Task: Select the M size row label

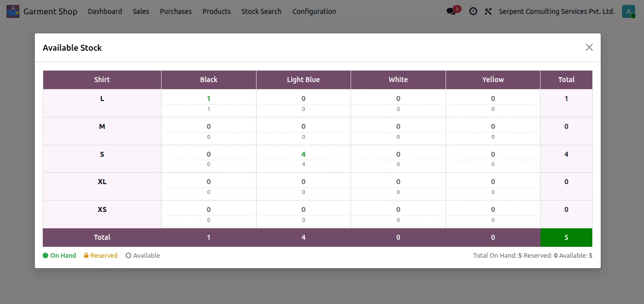Action: click(102, 126)
